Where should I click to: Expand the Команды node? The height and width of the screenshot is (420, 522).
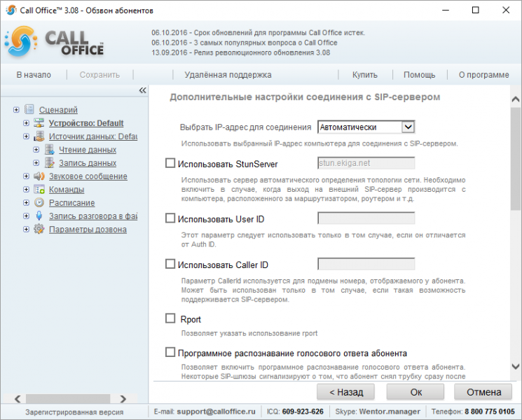click(x=26, y=190)
